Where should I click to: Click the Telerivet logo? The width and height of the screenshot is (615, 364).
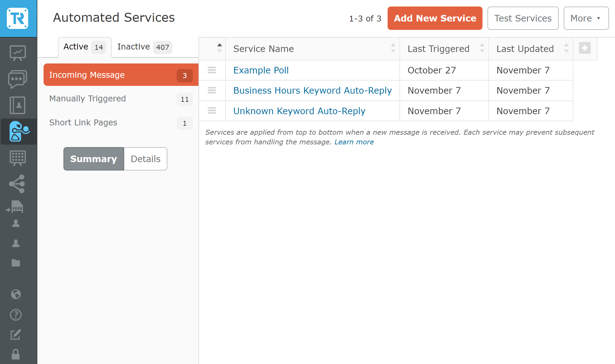point(18,18)
